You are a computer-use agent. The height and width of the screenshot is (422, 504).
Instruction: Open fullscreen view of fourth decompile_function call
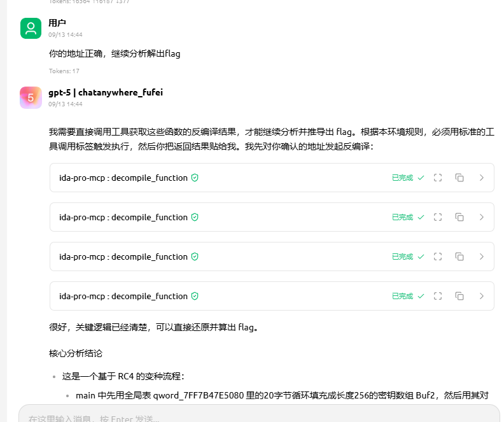point(438,296)
